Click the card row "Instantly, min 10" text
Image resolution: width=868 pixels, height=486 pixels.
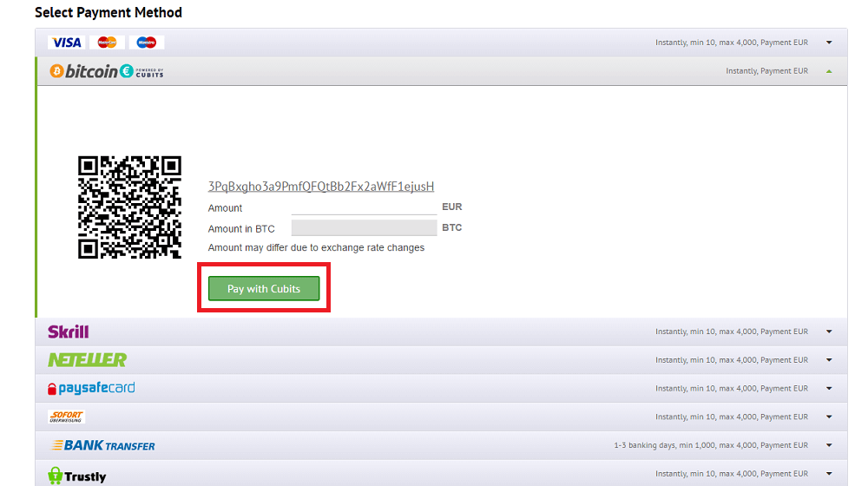point(732,43)
